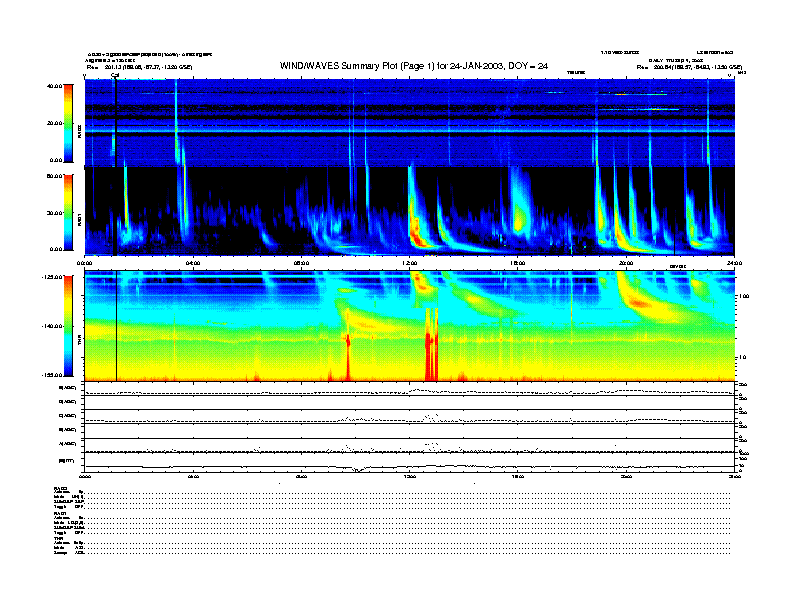This screenshot has height=612, width=792.
Task: Click the black vertical Cal line in RAD2
Action: (x=116, y=123)
